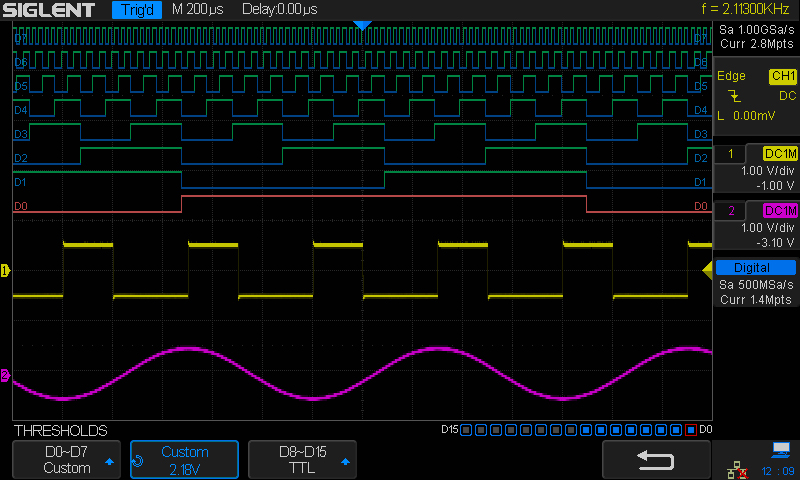Expand the D8~D15 TTL threshold dropdown
This screenshot has height=480, width=800.
302,460
